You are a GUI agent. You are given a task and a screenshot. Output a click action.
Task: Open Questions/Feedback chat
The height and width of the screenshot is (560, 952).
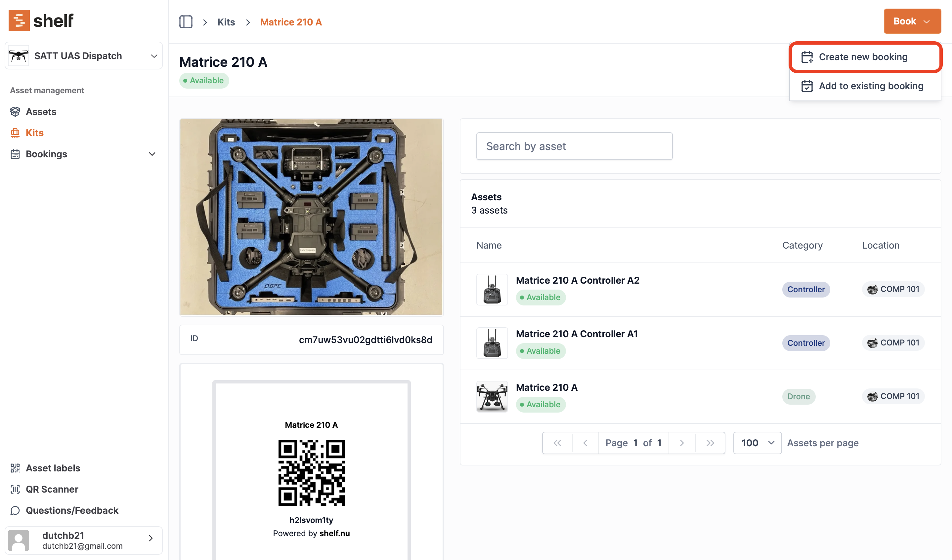pos(72,510)
